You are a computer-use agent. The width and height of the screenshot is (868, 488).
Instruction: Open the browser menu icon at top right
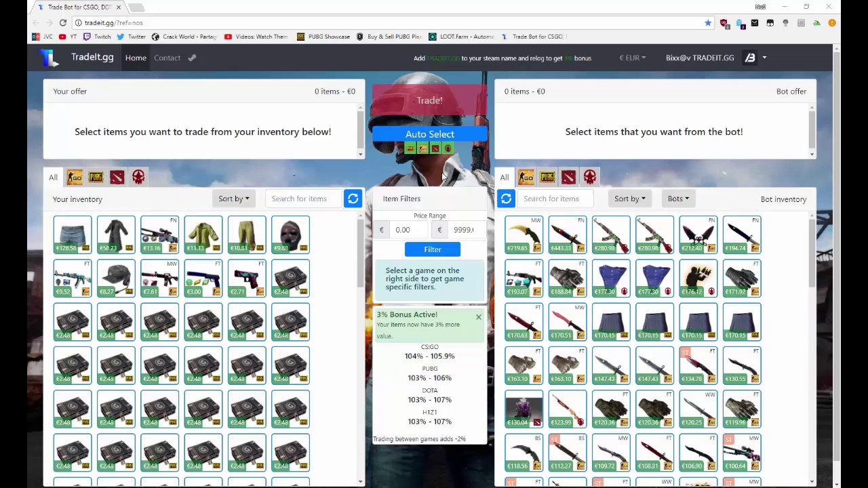[832, 22]
